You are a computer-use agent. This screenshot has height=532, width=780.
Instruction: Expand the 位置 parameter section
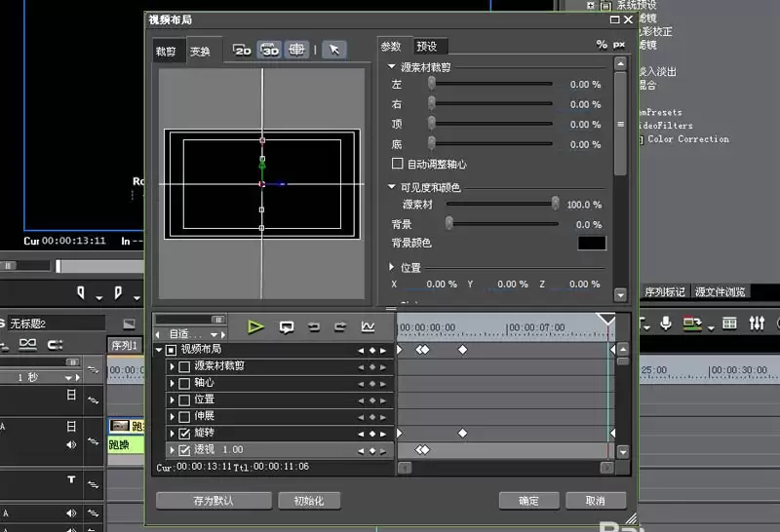[x=392, y=268]
